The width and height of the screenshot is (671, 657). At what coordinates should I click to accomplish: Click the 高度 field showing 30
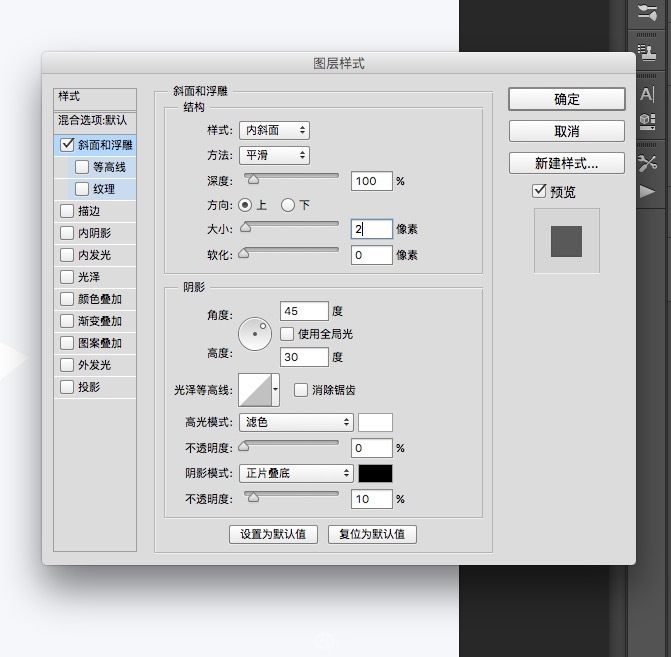click(x=304, y=357)
